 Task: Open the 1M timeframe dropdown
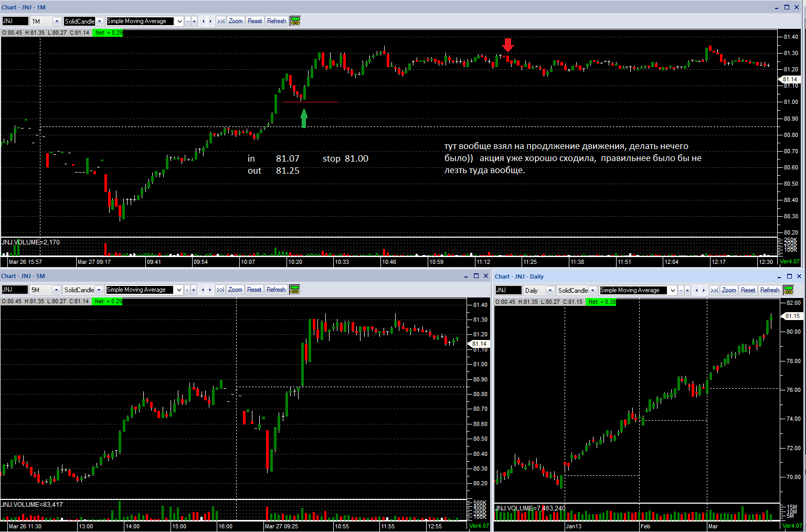click(57, 22)
